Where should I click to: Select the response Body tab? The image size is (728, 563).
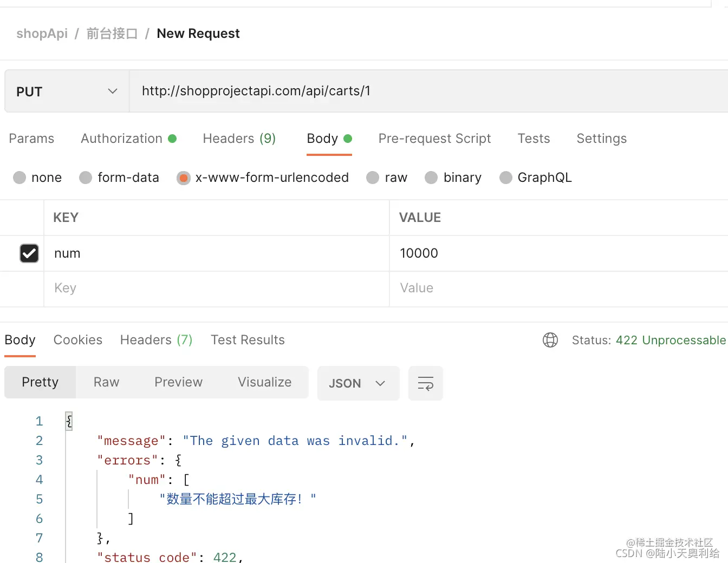(20, 340)
